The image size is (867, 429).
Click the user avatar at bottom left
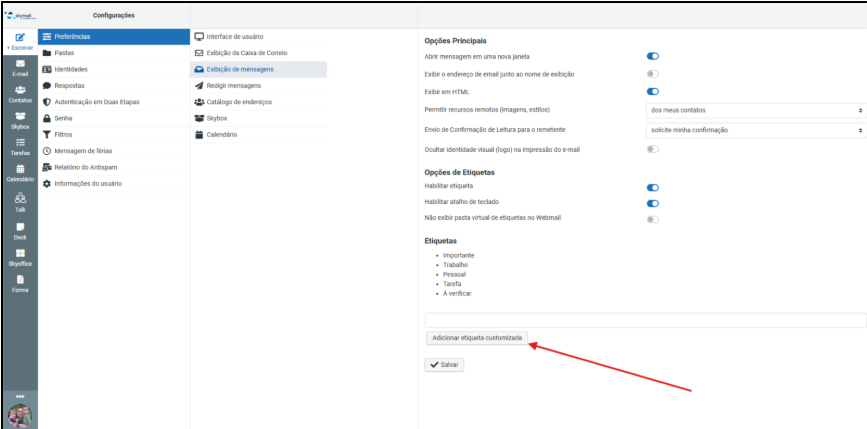click(x=19, y=415)
